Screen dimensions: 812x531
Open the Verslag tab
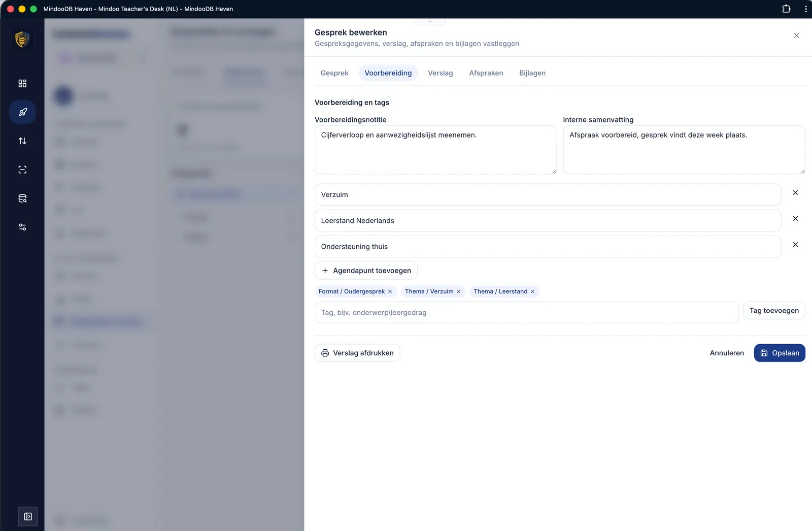pyautogui.click(x=441, y=73)
